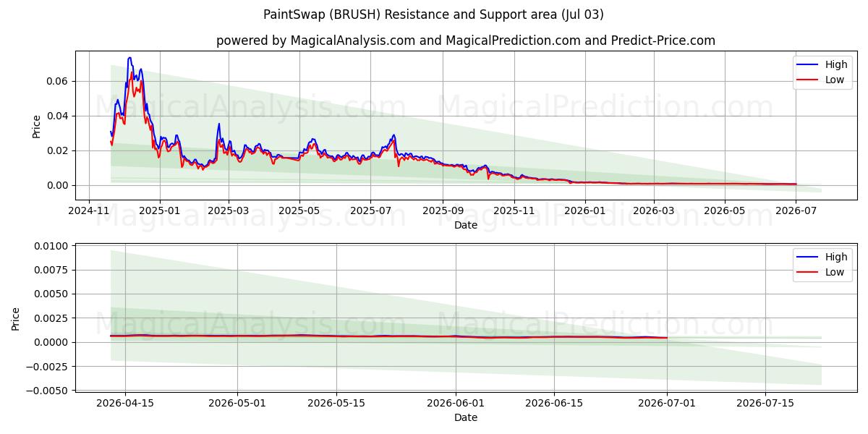
Task: Click the '2025-07' x-axis label
Action: click(370, 210)
